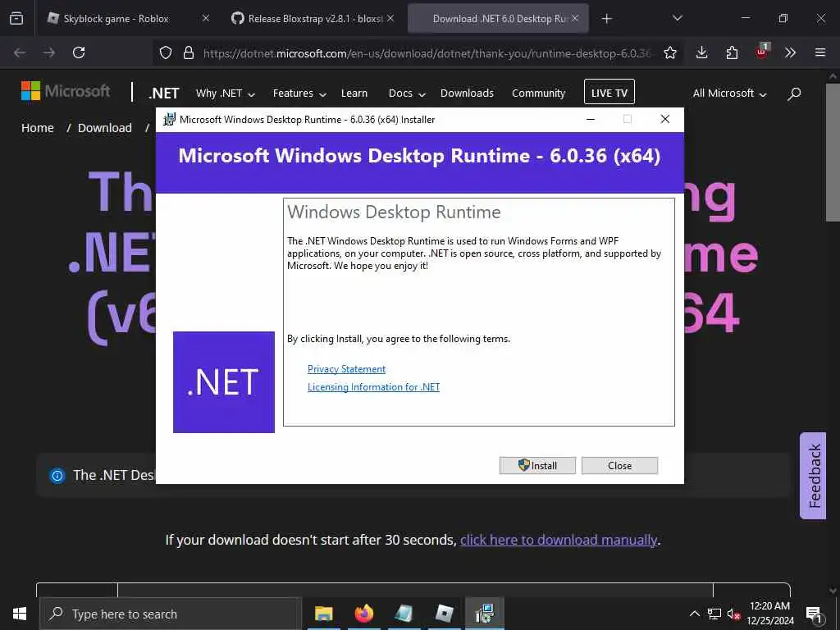Expand the Features dropdown menu
The width and height of the screenshot is (840, 630).
(x=299, y=94)
